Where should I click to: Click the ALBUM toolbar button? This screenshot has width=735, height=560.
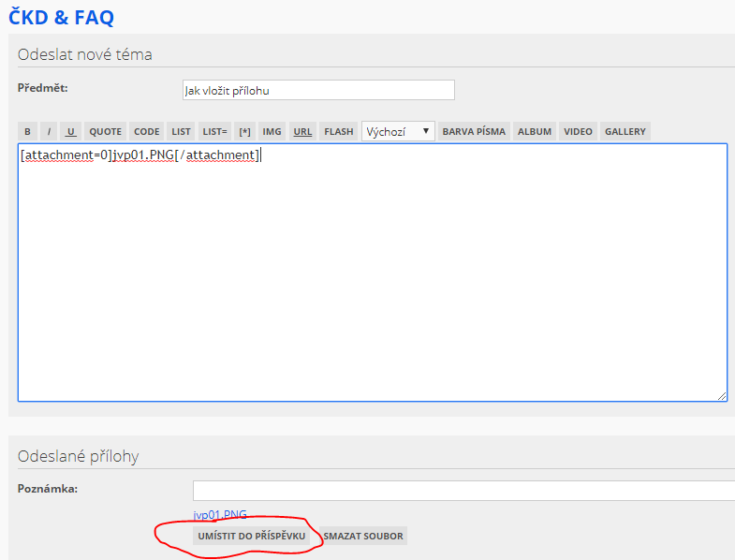pos(535,132)
